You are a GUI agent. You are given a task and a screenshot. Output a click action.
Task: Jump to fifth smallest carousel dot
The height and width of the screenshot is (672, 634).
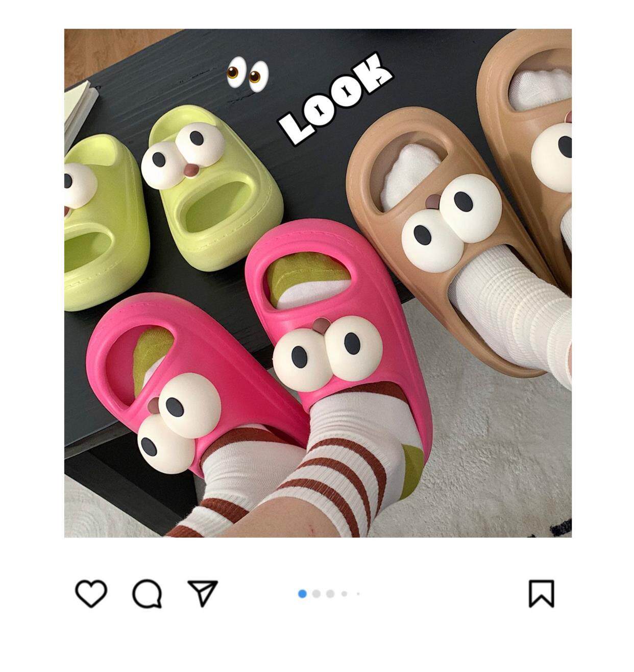click(x=358, y=593)
